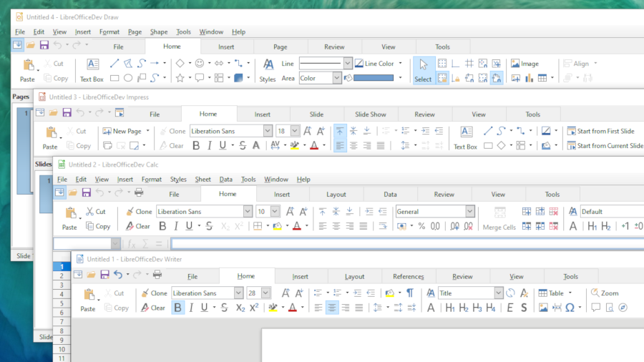Toggle Center alignment in Writer
Image resolution: width=644 pixels, height=362 pixels.
[332, 308]
